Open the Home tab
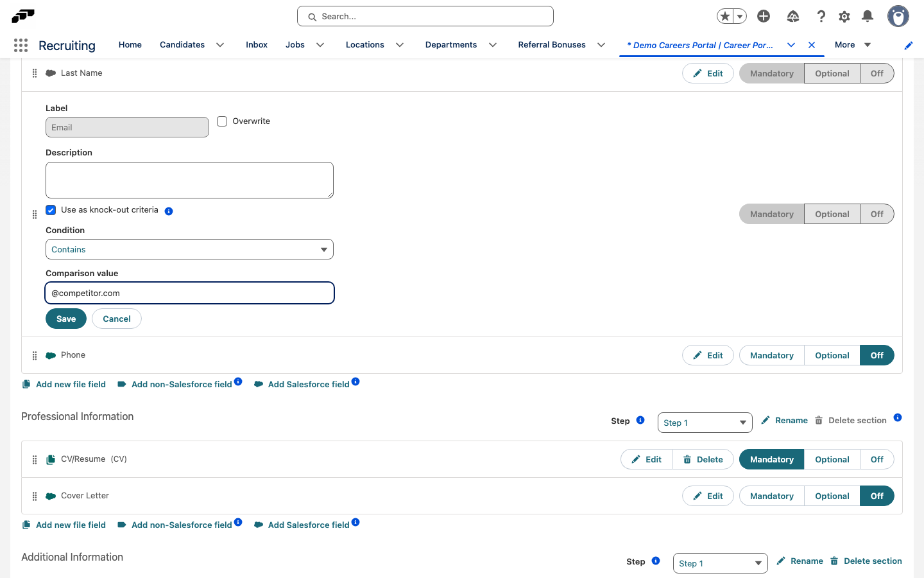The width and height of the screenshot is (924, 578). [x=130, y=45]
